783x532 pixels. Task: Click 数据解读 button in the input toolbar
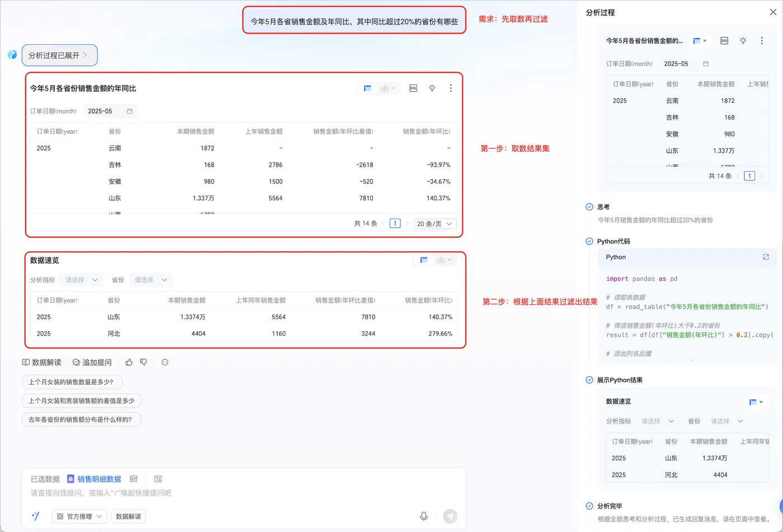[x=129, y=516]
